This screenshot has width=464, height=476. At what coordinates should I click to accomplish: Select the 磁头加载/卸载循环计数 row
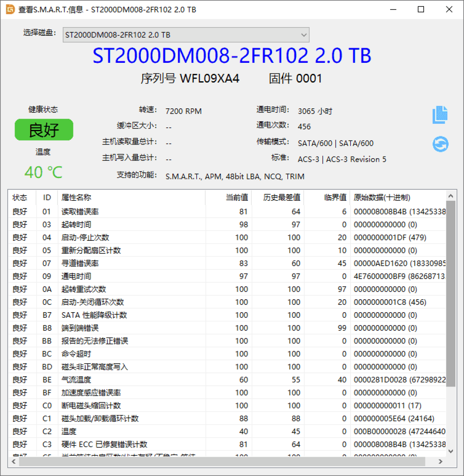[x=227, y=419]
